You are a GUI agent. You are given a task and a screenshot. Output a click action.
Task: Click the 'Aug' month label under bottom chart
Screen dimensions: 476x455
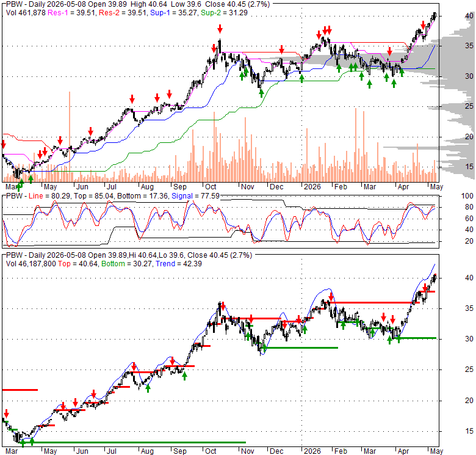coord(147,451)
